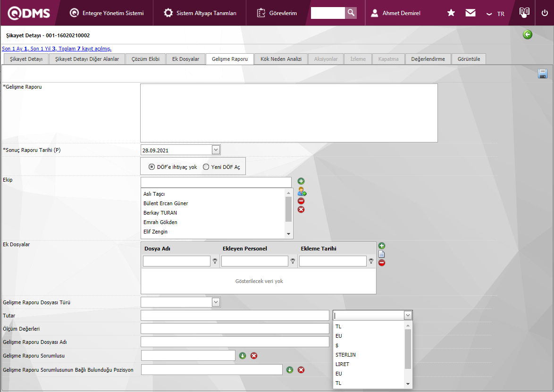Viewport: 554px width, 392px height.
Task: Switch to the Kök Neden Analizi tab
Action: pos(281,59)
